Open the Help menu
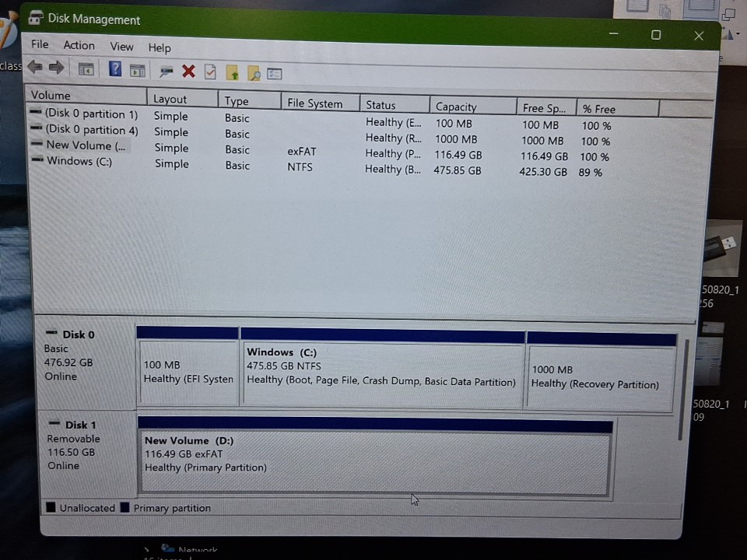Screen dimensions: 747x560 (160, 48)
